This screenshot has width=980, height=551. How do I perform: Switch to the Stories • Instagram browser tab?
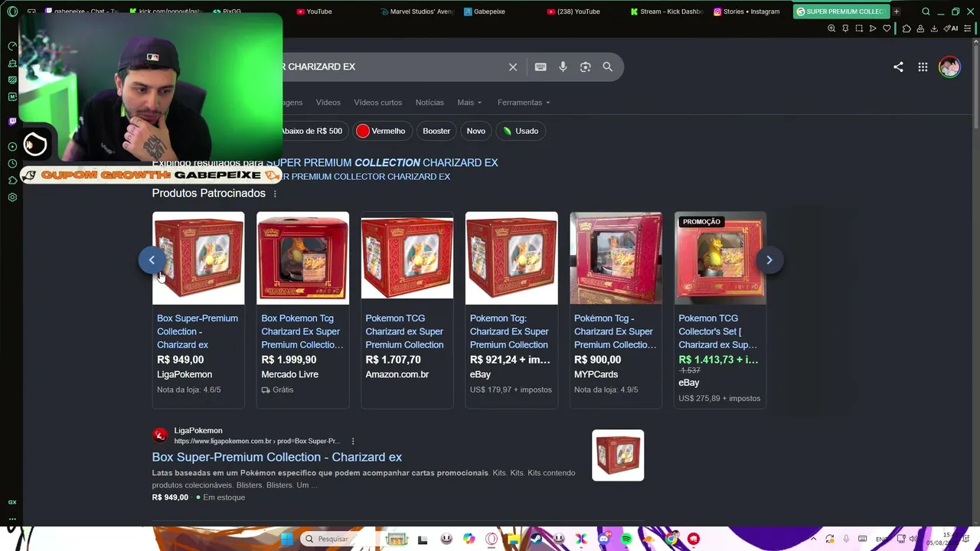click(746, 11)
